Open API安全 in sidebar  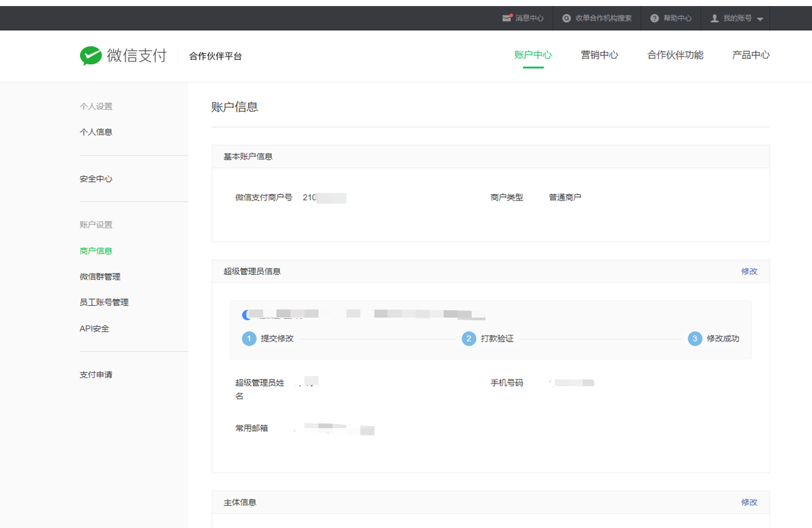(95, 329)
